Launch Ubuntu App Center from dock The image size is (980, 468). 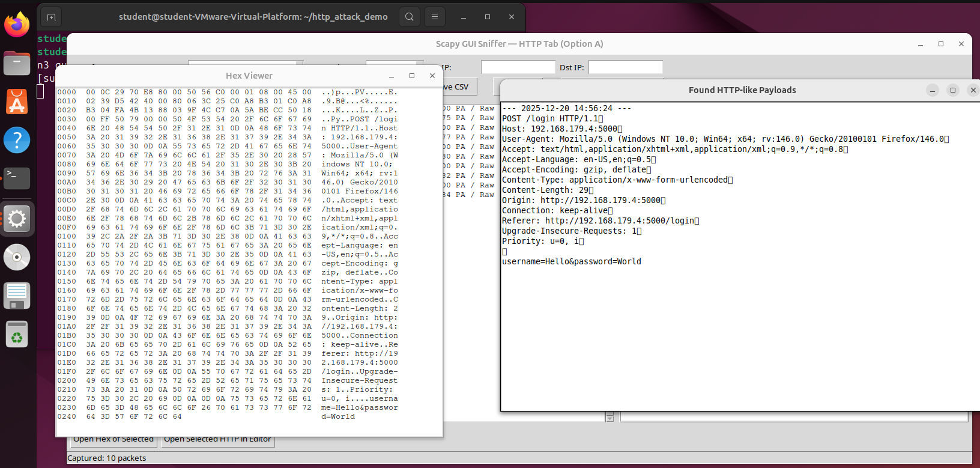[17, 102]
